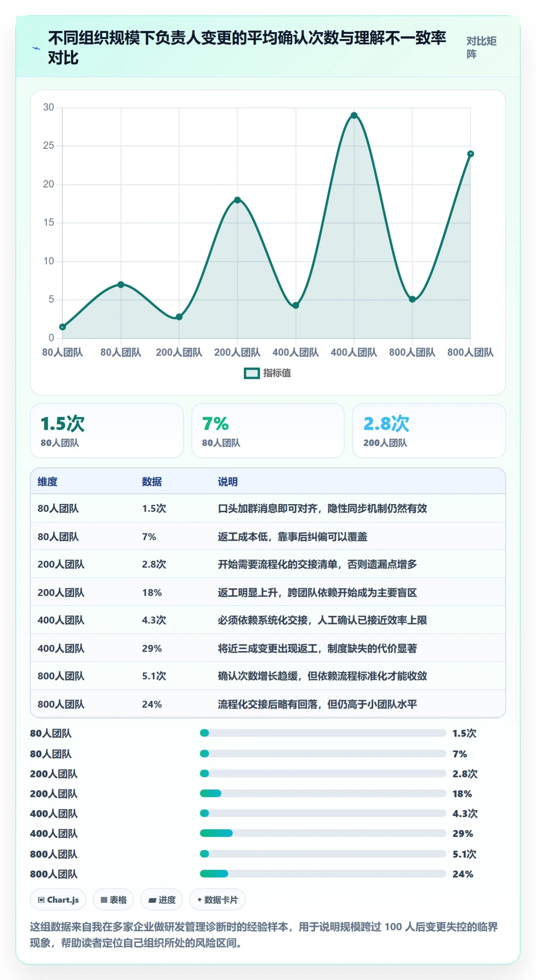
Task: Open the 7% data card
Action: pos(268,431)
